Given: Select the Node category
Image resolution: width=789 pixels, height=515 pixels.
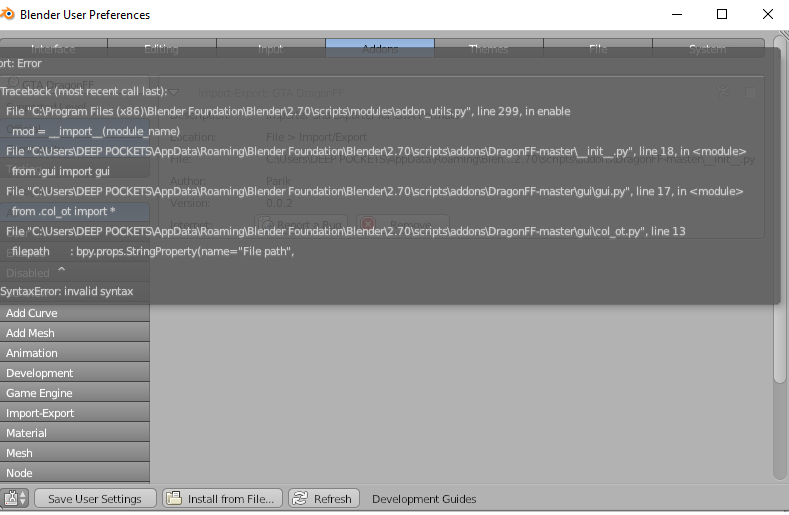Looking at the screenshot, I should click(x=74, y=473).
